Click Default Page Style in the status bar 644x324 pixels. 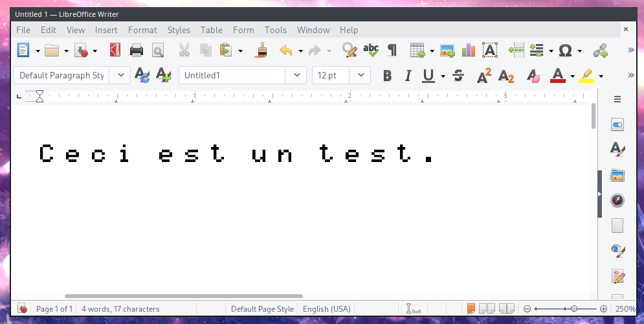tap(262, 309)
